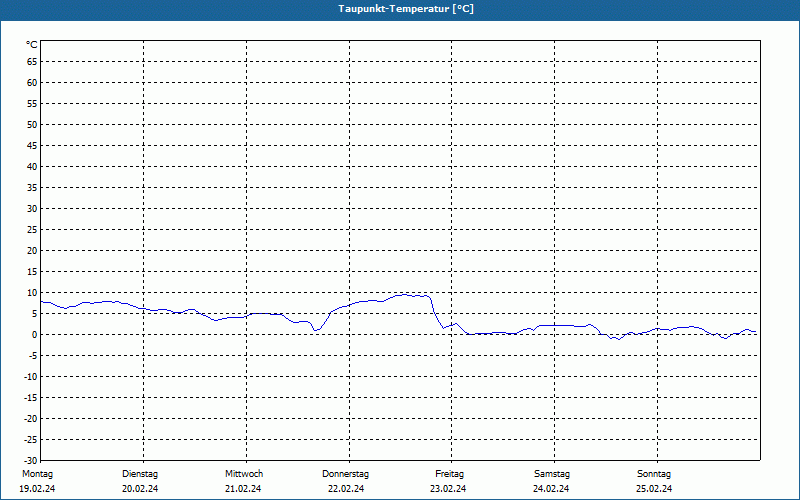Click the y-axis value '35'
This screenshot has height=500, width=800.
[32, 188]
